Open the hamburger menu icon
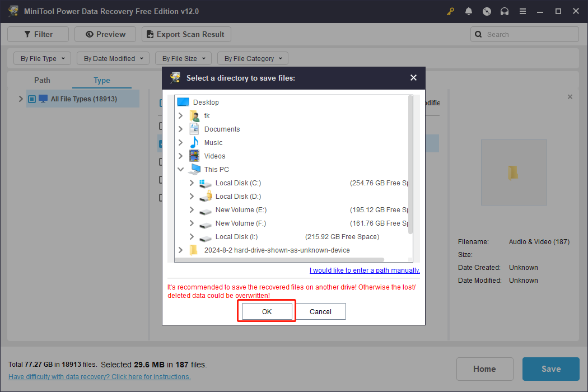The width and height of the screenshot is (588, 392). pos(522,11)
